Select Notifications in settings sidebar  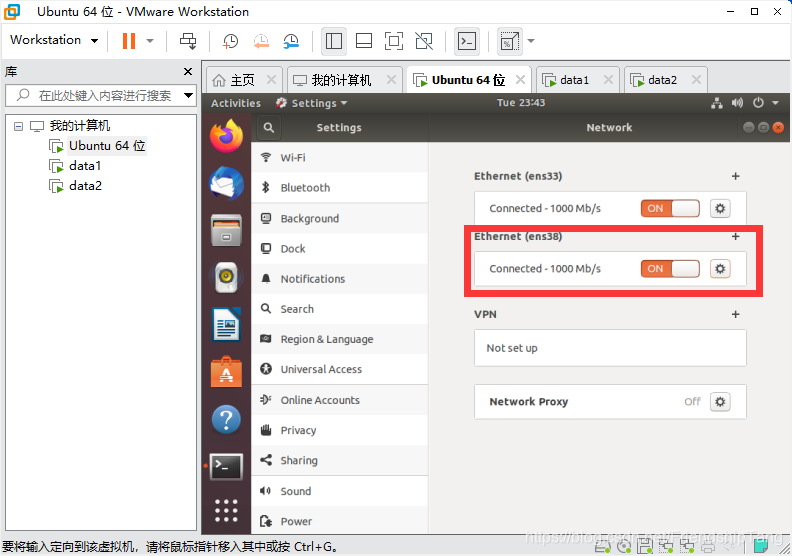[339, 279]
